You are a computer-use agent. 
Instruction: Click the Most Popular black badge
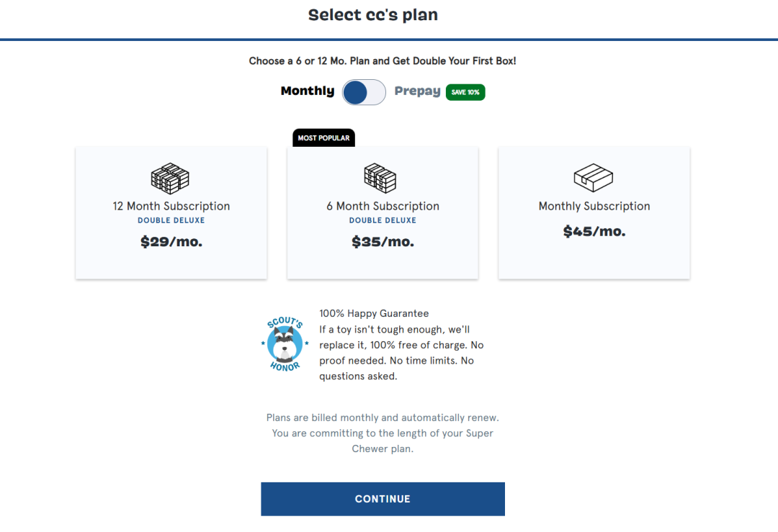pyautogui.click(x=323, y=137)
